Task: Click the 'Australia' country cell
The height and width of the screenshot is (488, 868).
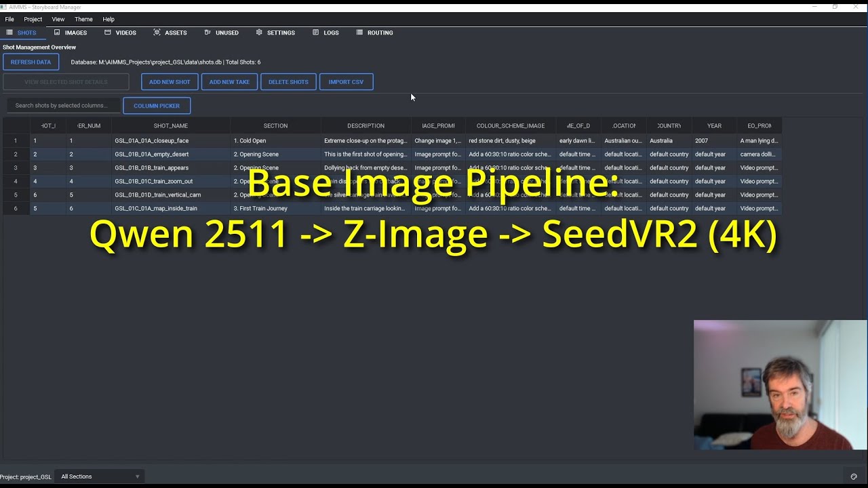Action: tap(669, 141)
